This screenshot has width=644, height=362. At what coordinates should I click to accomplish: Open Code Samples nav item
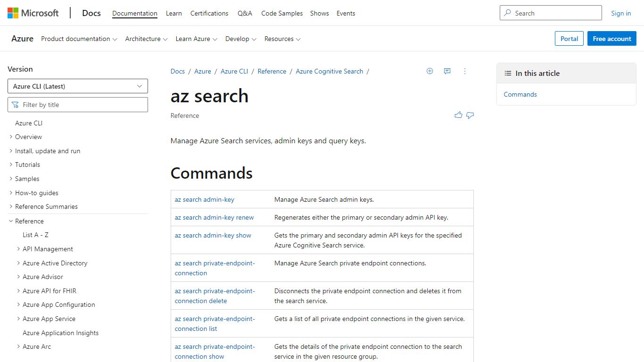[282, 13]
